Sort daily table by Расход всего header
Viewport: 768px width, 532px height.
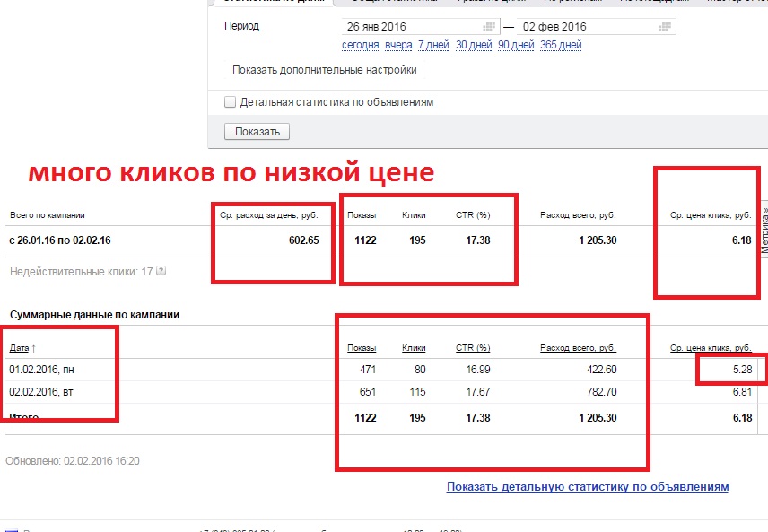(579, 348)
